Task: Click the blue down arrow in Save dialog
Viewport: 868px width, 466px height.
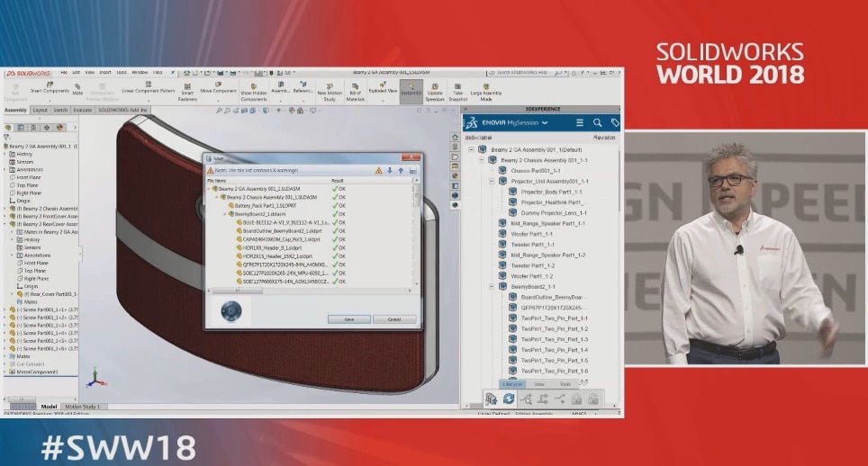Action: tap(390, 171)
